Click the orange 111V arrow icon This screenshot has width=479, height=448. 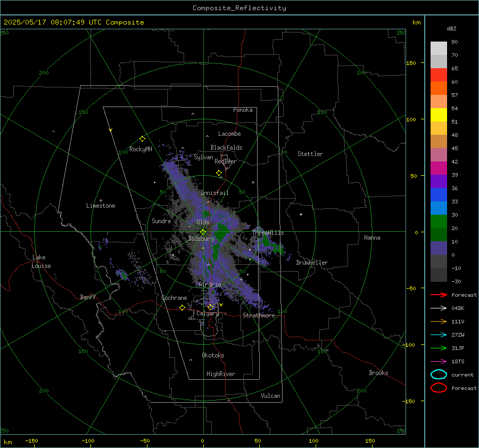(439, 321)
